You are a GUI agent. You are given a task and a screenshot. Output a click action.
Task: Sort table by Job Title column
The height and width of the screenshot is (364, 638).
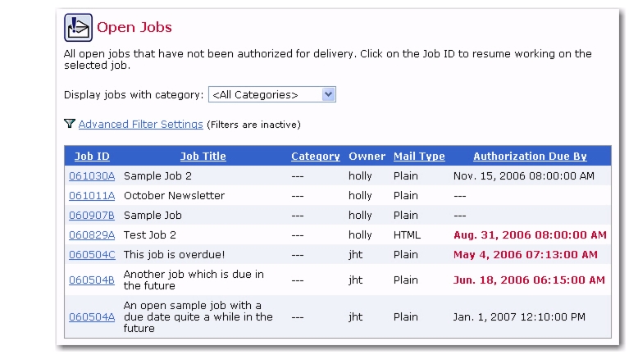pos(203,156)
